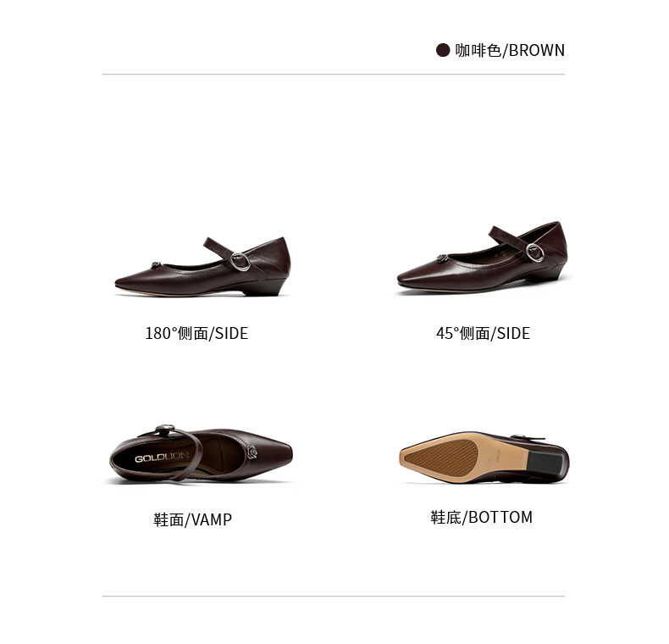Click the 45°侧面/SIDE caption
The width and height of the screenshot is (669, 644).
pyautogui.click(x=483, y=333)
